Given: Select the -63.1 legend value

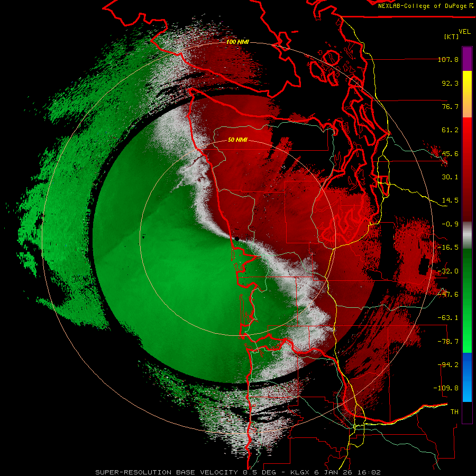Looking at the screenshot, I should coord(448,318).
